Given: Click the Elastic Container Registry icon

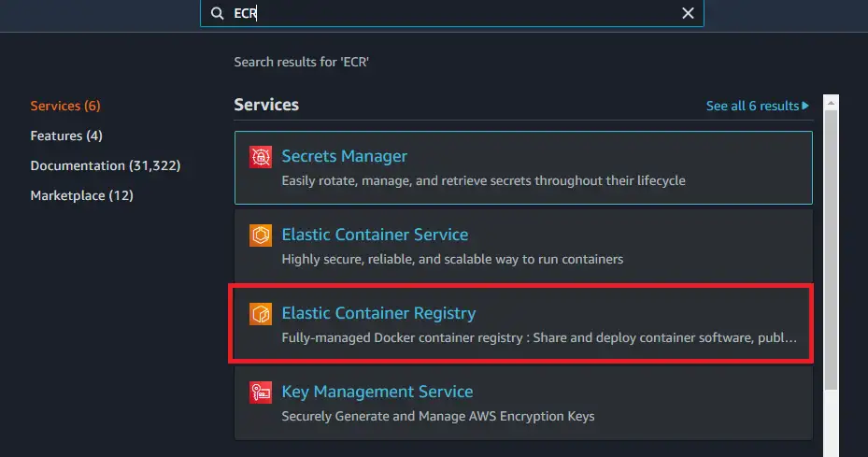Looking at the screenshot, I should (x=261, y=314).
